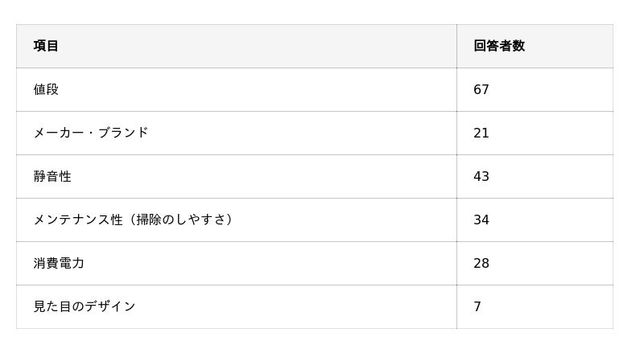
Task: Select the value 28 cell
Action: click(x=481, y=263)
